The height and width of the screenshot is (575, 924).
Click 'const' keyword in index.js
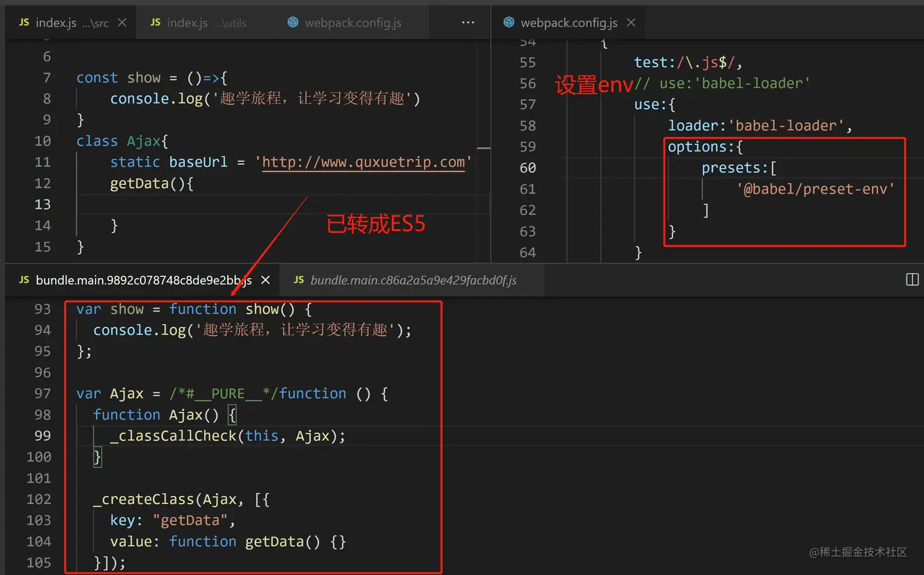(97, 78)
